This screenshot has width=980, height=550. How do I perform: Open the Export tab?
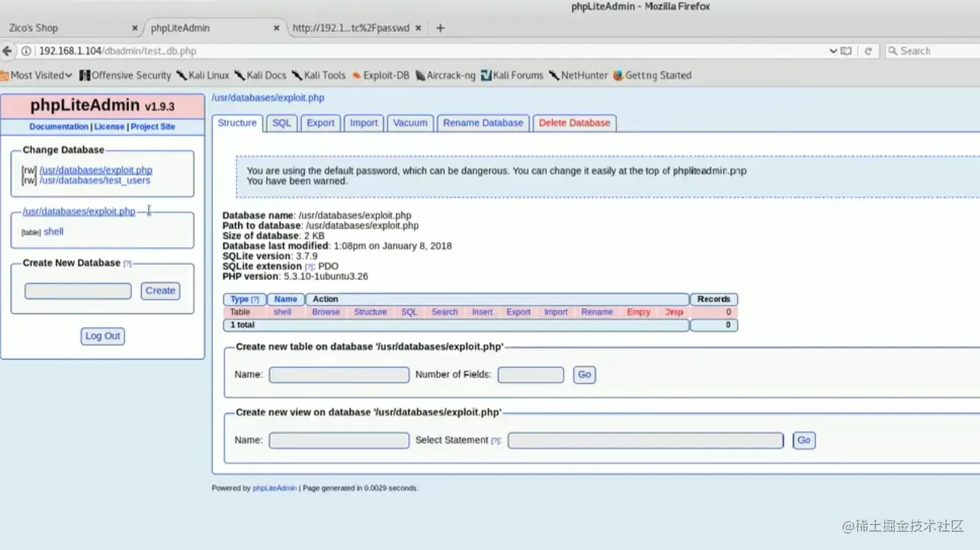click(x=320, y=123)
